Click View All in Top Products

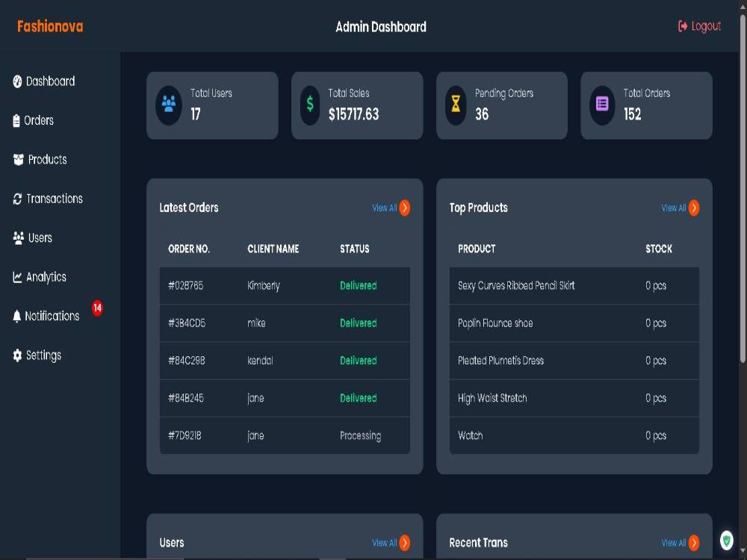[674, 208]
